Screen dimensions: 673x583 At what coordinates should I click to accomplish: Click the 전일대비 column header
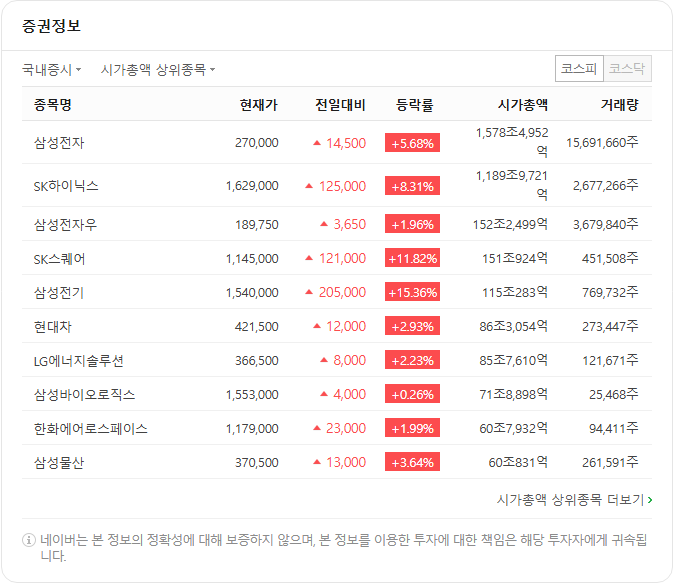(340, 104)
